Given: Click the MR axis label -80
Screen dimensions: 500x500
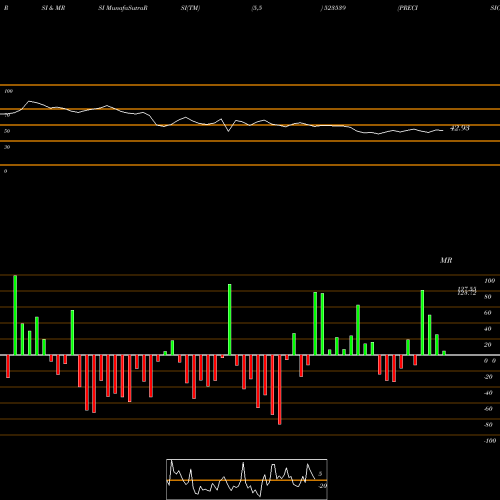Looking at the screenshot, I should tap(488, 425).
